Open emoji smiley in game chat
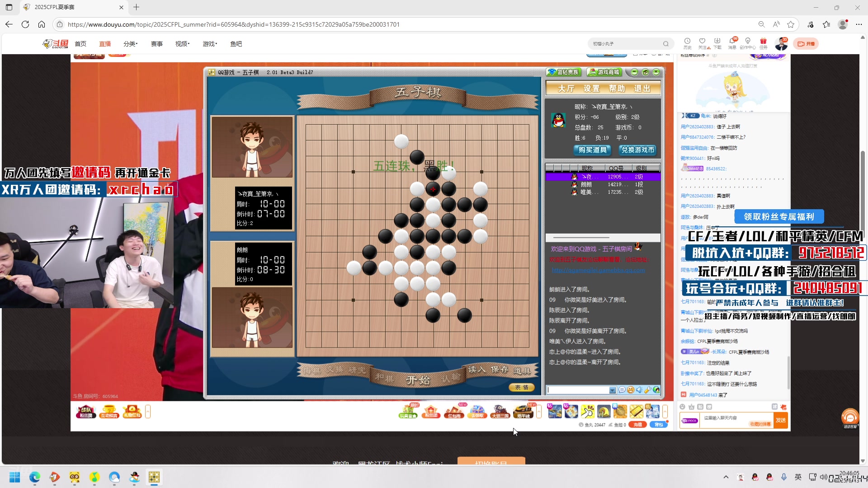This screenshot has height=488, width=868. (x=630, y=390)
